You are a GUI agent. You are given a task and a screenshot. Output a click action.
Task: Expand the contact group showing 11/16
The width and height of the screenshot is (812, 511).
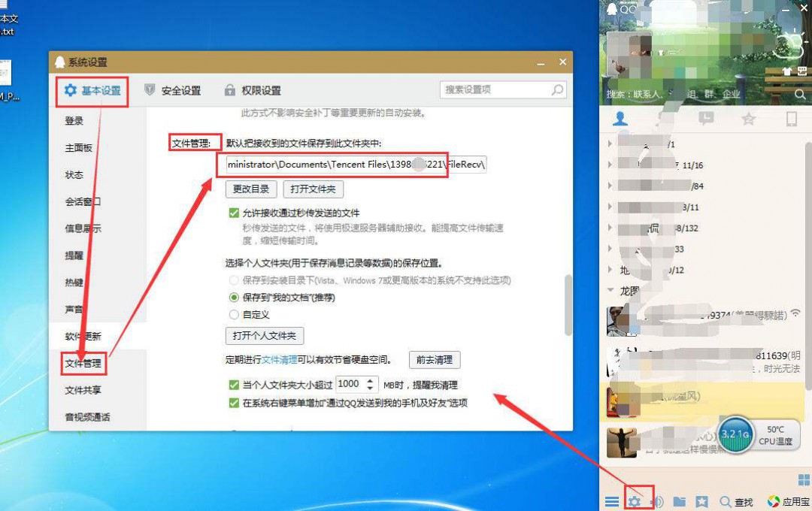click(610, 165)
